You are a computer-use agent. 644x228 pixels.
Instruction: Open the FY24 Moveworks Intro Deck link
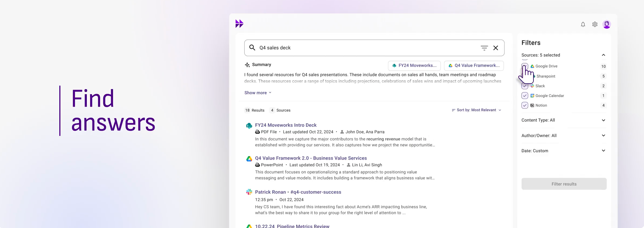point(286,125)
